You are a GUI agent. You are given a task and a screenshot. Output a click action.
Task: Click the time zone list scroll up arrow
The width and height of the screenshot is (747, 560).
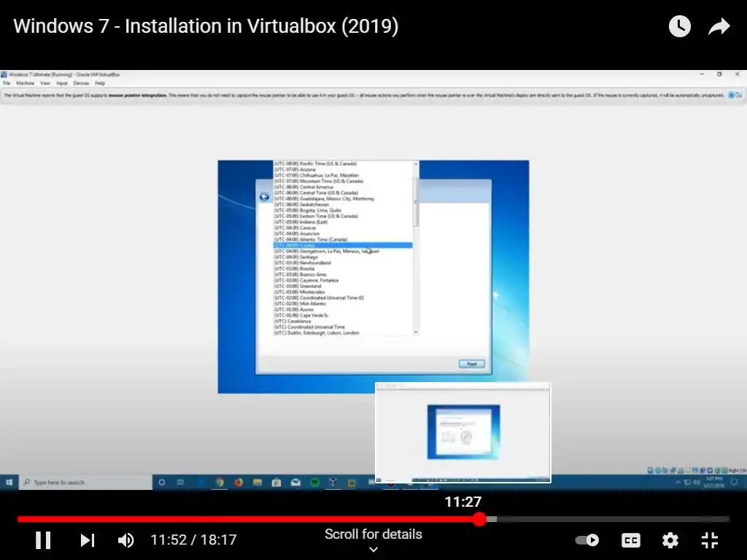416,164
